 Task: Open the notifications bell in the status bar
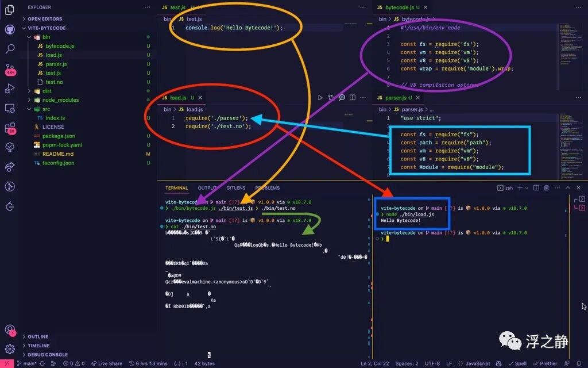579,363
